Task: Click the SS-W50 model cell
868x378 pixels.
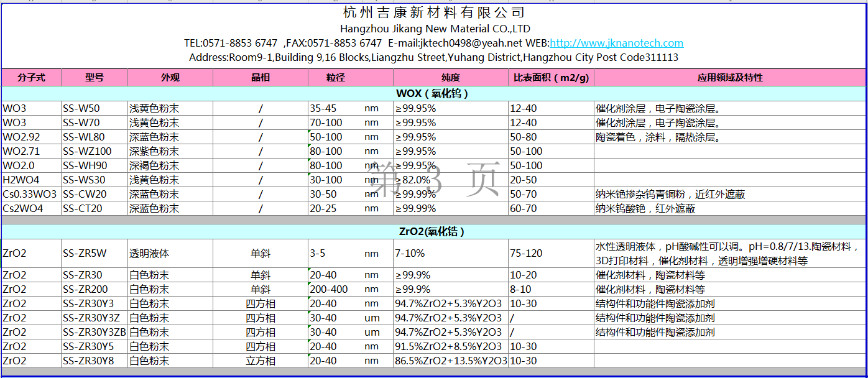Action: [x=95, y=108]
